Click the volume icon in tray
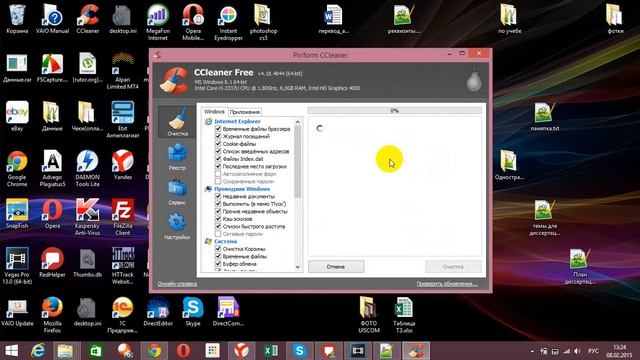This screenshot has height=360, width=640. (x=577, y=351)
